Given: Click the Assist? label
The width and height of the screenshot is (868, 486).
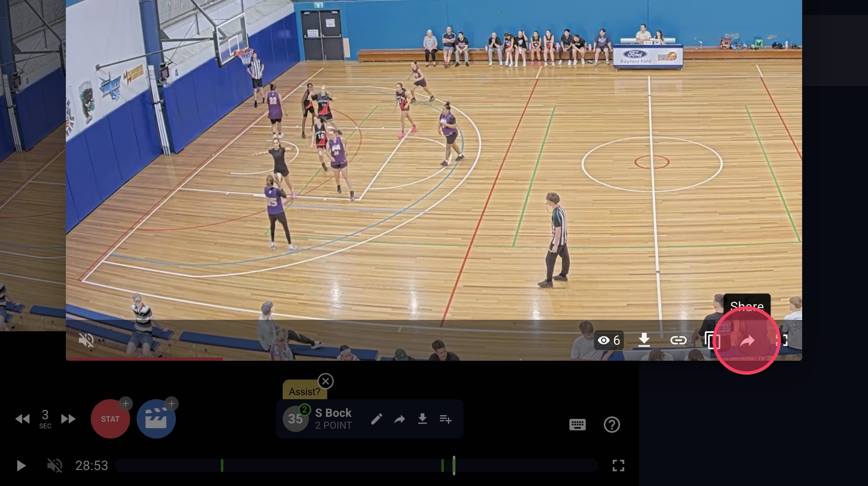Looking at the screenshot, I should coord(304,391).
